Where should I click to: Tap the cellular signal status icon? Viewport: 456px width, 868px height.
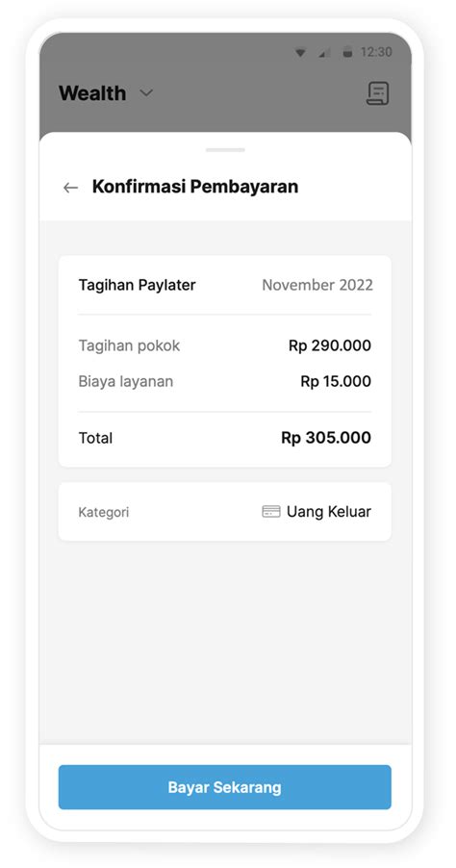click(324, 53)
